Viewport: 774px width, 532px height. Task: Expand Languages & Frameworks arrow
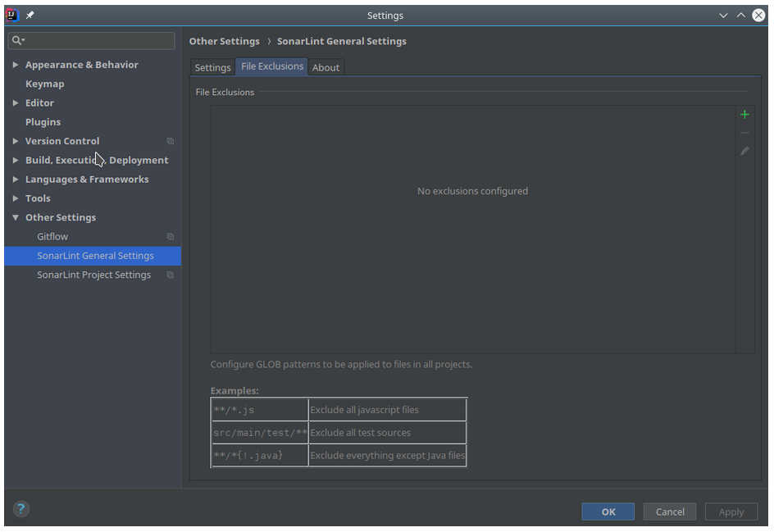tap(16, 180)
